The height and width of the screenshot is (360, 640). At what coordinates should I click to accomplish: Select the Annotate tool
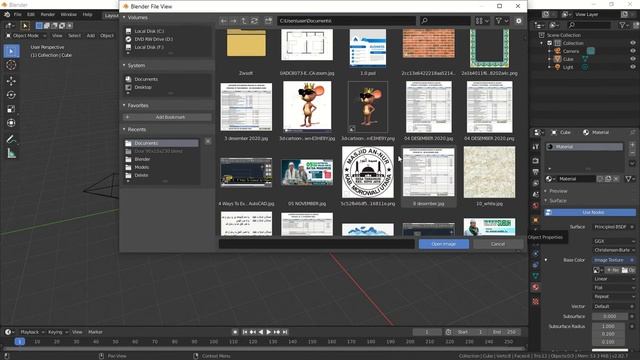(x=11, y=139)
